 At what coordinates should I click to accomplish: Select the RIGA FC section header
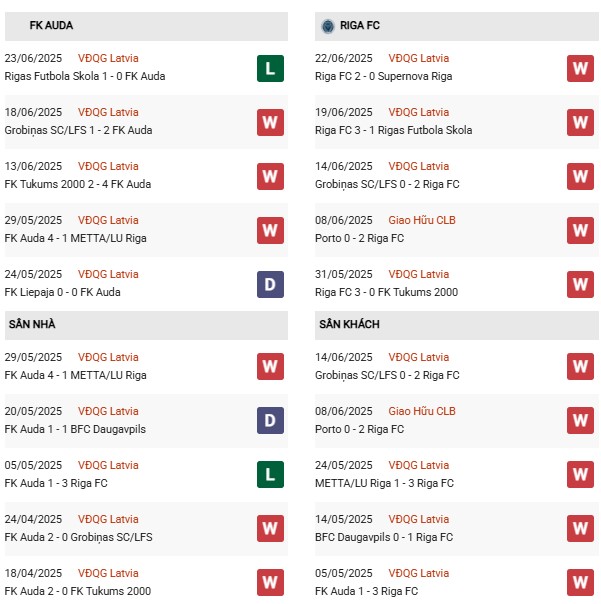tap(457, 26)
